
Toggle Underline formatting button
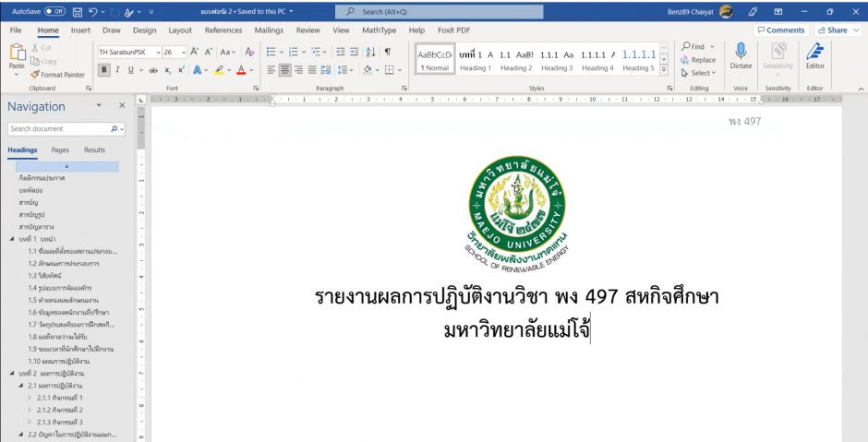(x=130, y=70)
